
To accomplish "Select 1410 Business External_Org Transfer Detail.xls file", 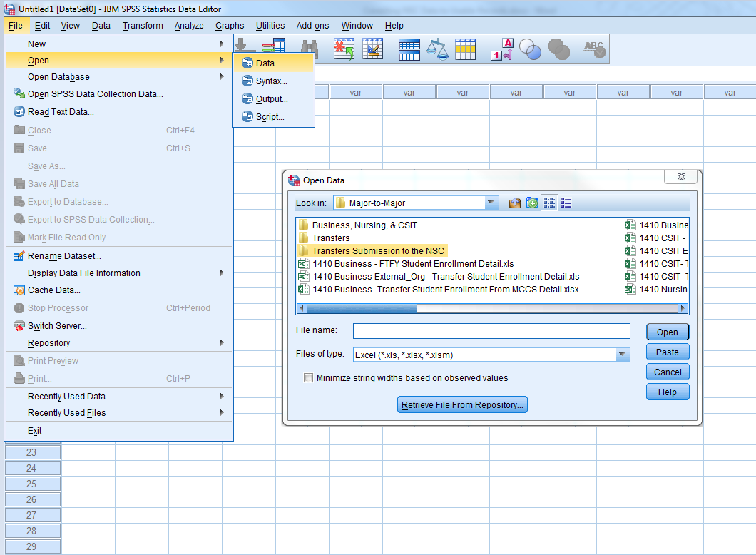I will (x=439, y=276).
